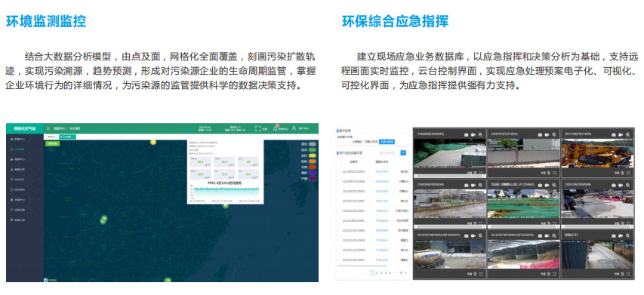Open the cement tanker truck video thumbnail
The image size is (644, 295).
point(450,254)
